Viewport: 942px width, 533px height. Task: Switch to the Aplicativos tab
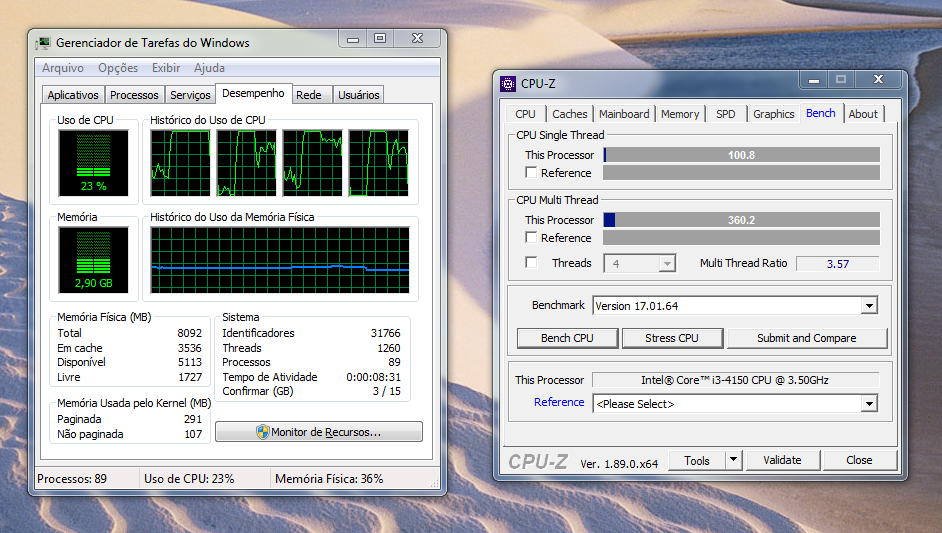[73, 95]
